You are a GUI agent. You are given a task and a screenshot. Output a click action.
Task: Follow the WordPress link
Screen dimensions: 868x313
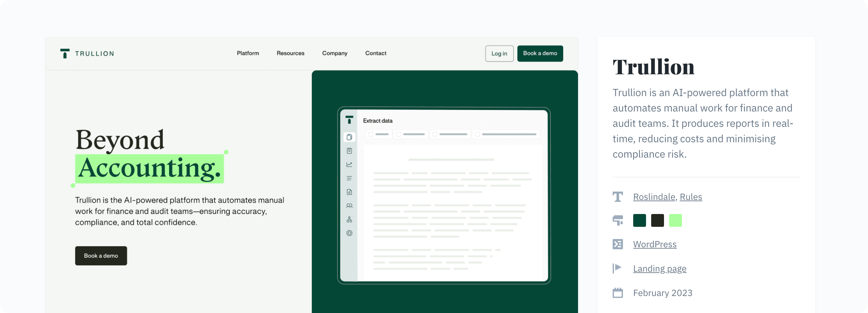click(x=654, y=244)
